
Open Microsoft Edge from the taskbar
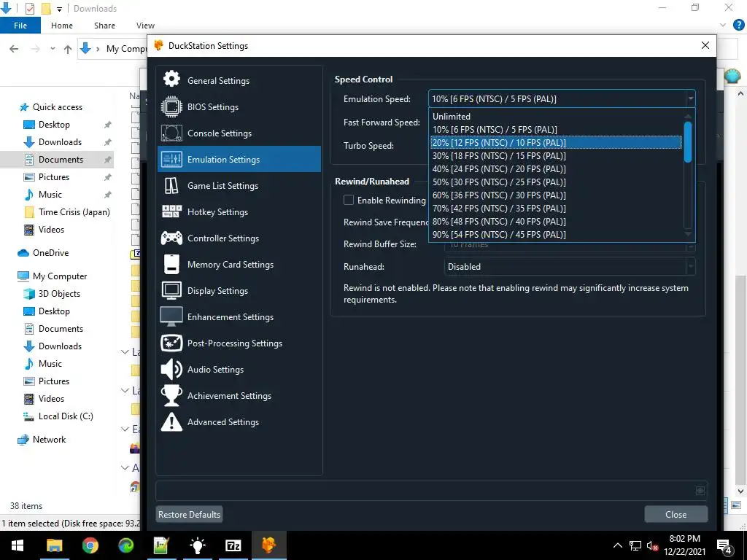[125, 545]
